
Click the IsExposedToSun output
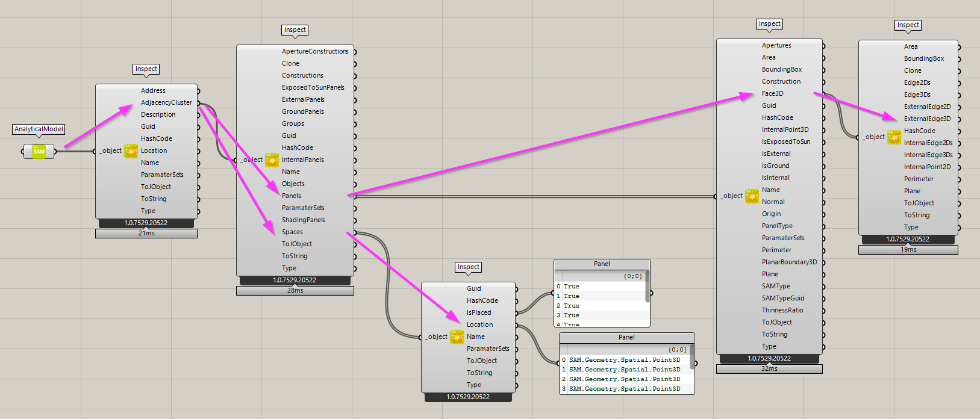click(786, 142)
